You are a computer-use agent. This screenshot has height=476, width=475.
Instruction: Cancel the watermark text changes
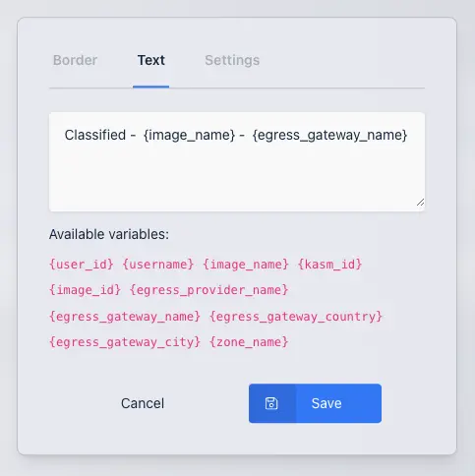[x=143, y=403]
